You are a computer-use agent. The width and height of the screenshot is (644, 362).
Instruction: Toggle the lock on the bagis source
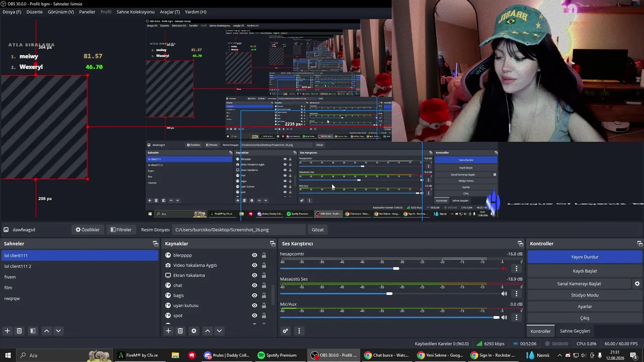[x=264, y=296]
